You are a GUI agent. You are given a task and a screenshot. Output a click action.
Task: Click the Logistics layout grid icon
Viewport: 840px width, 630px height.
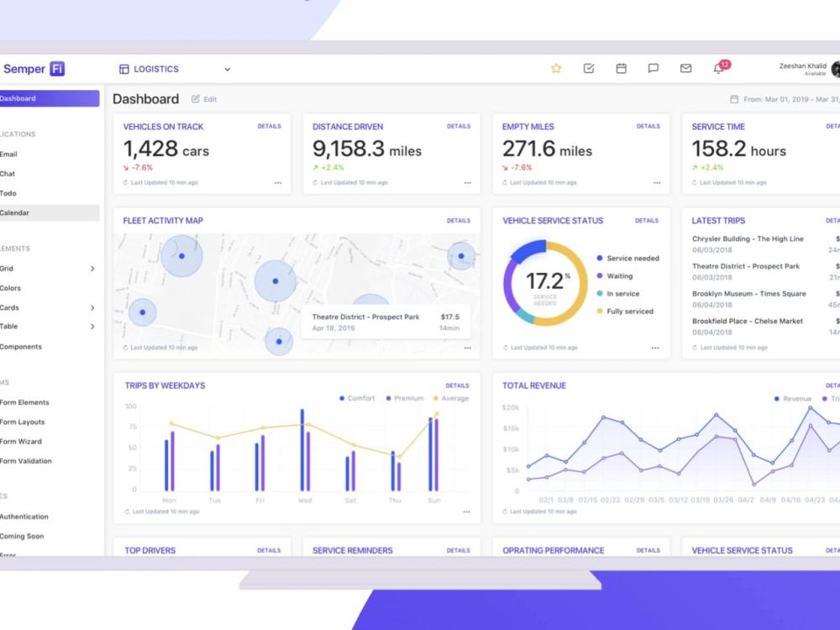click(123, 69)
